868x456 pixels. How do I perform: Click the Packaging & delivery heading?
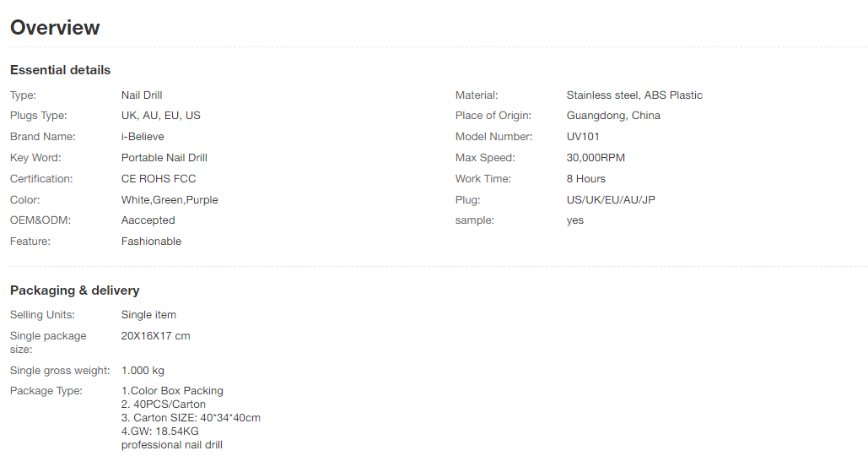point(75,290)
